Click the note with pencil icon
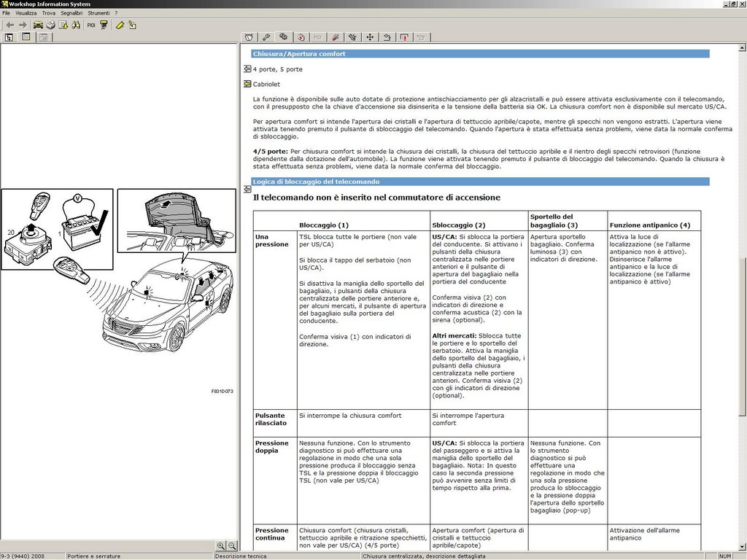747x560 pixels. 132,26
